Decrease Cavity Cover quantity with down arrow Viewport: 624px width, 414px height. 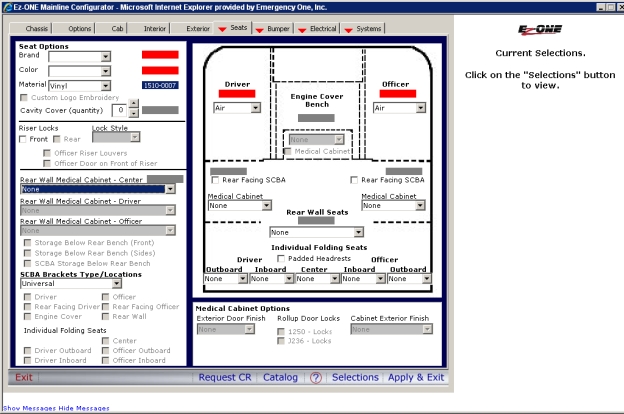coord(134,113)
